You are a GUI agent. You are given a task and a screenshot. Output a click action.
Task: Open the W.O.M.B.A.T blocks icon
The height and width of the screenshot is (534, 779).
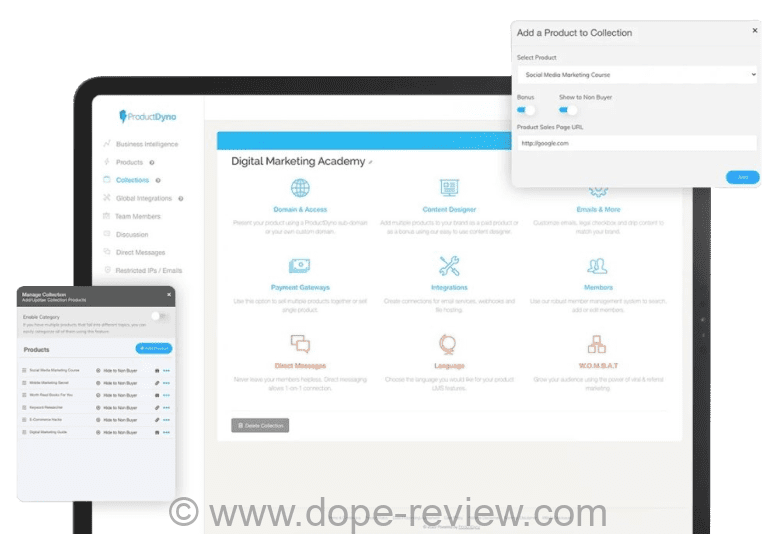(598, 344)
